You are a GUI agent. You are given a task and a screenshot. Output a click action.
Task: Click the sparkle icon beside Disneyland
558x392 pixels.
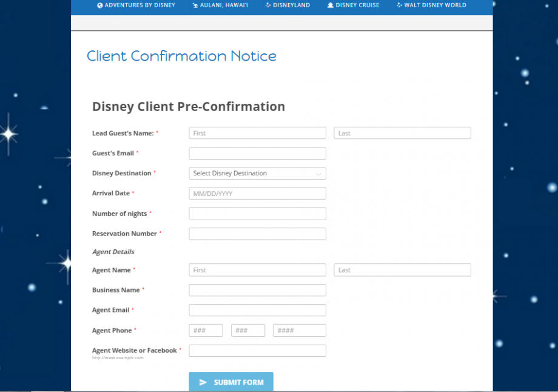point(268,5)
